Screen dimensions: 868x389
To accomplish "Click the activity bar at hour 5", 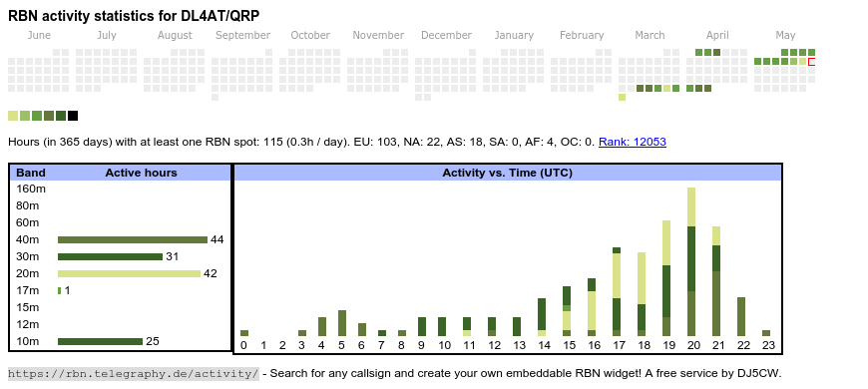I will click(342, 323).
